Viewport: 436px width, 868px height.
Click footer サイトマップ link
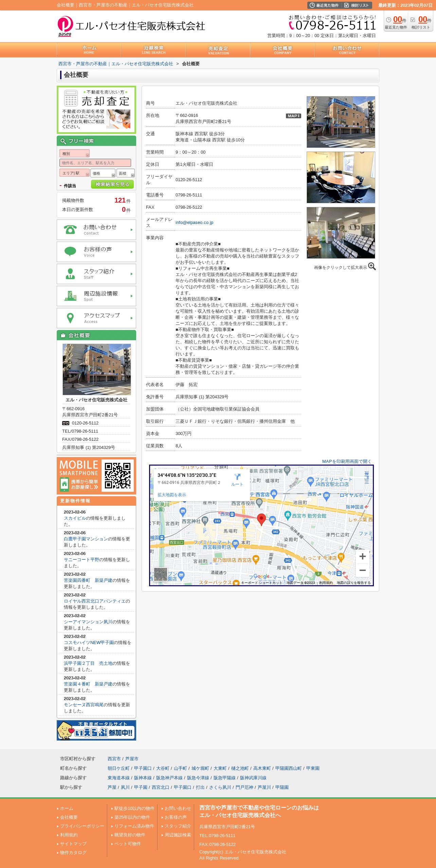pyautogui.click(x=73, y=844)
